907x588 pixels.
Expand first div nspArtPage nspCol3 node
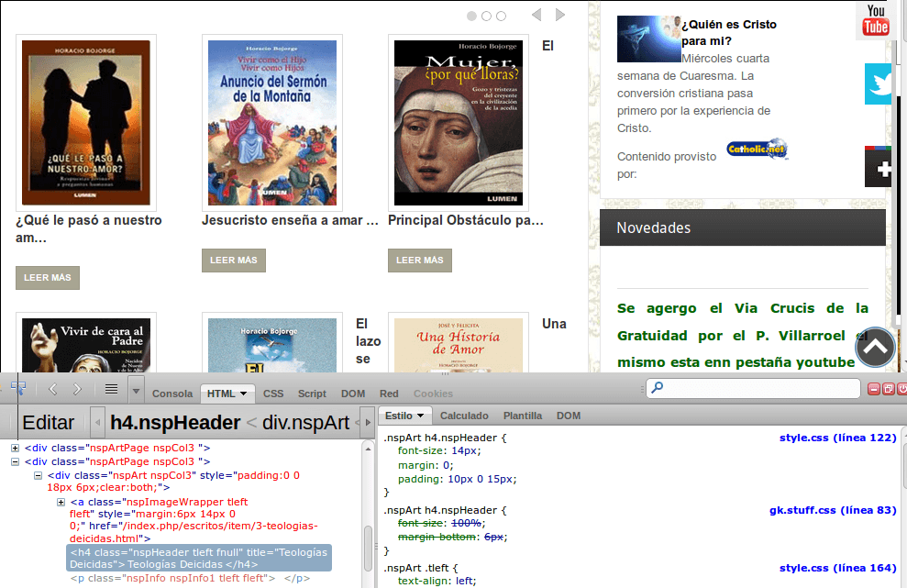[x=15, y=448]
